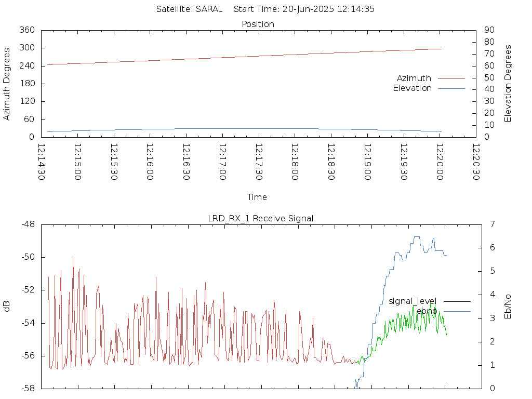Click the 'signal_level' legend entry text

(x=412, y=301)
